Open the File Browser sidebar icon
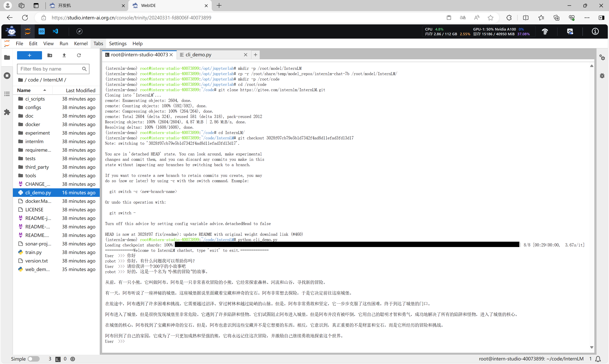The image size is (609, 364). point(7,57)
